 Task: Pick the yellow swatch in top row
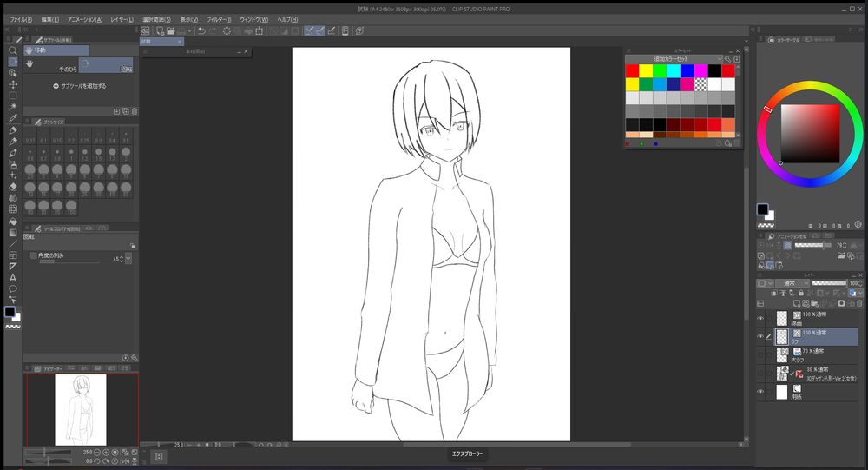tap(646, 71)
